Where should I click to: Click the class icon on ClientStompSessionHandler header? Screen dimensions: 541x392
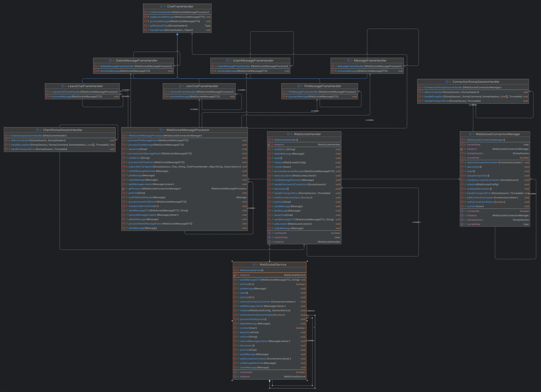click(38, 130)
